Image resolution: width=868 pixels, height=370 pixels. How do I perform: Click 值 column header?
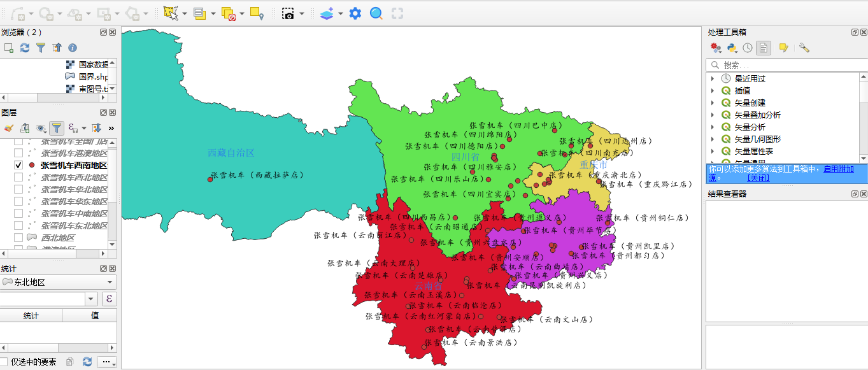pos(95,316)
